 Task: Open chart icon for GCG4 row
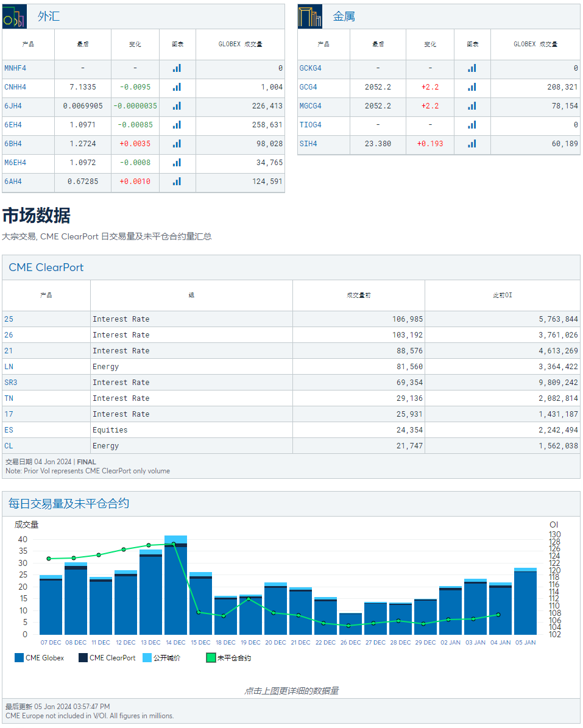click(x=472, y=87)
